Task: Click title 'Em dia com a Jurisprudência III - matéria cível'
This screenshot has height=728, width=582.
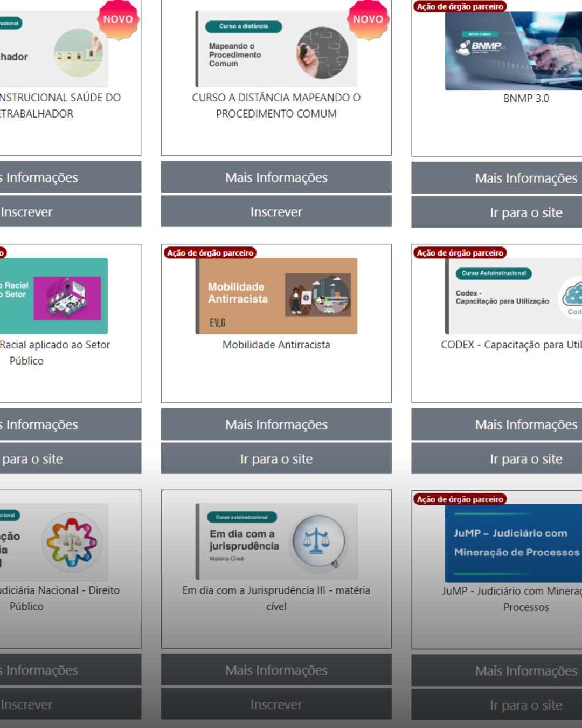Action: (x=276, y=598)
